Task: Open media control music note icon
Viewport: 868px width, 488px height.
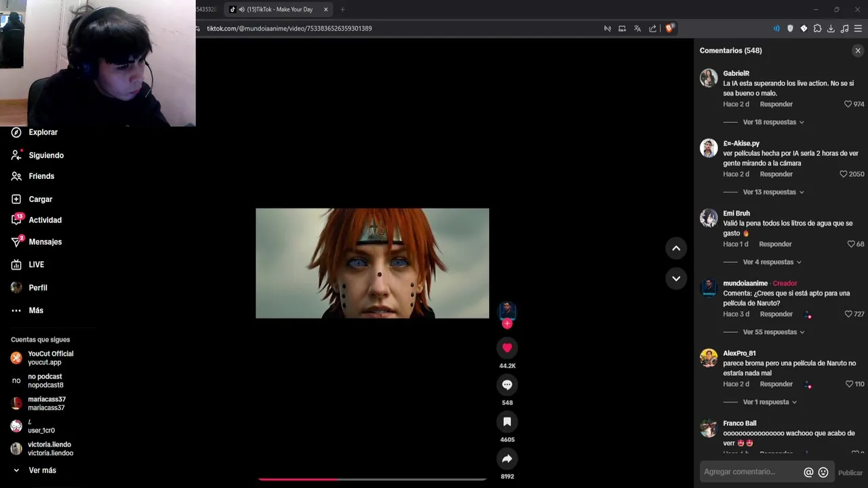Action: [844, 28]
